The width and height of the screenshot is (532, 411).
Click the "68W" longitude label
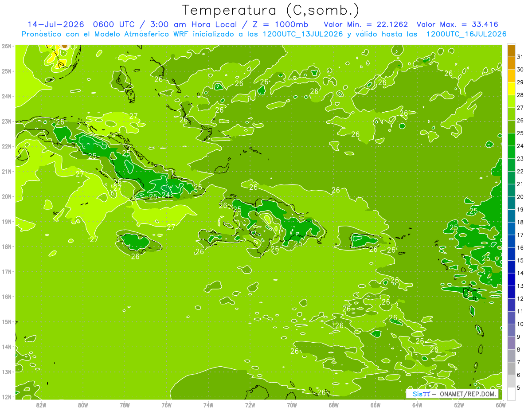tap(333, 405)
